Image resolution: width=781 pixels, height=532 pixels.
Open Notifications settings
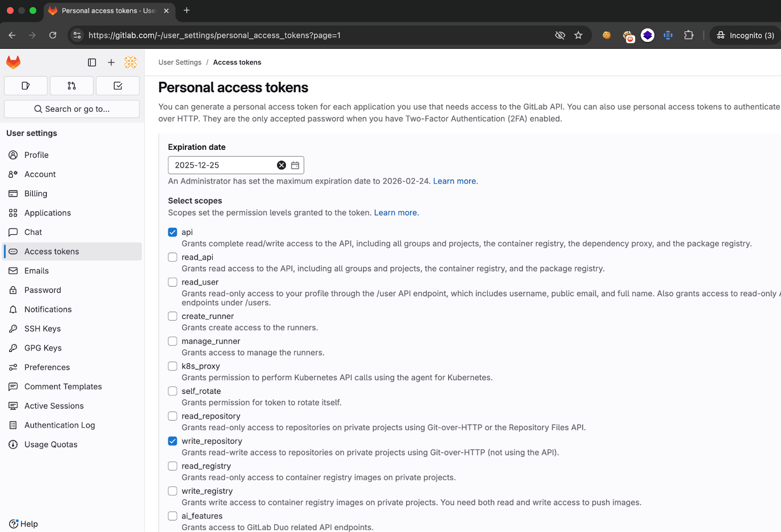tap(72, 309)
